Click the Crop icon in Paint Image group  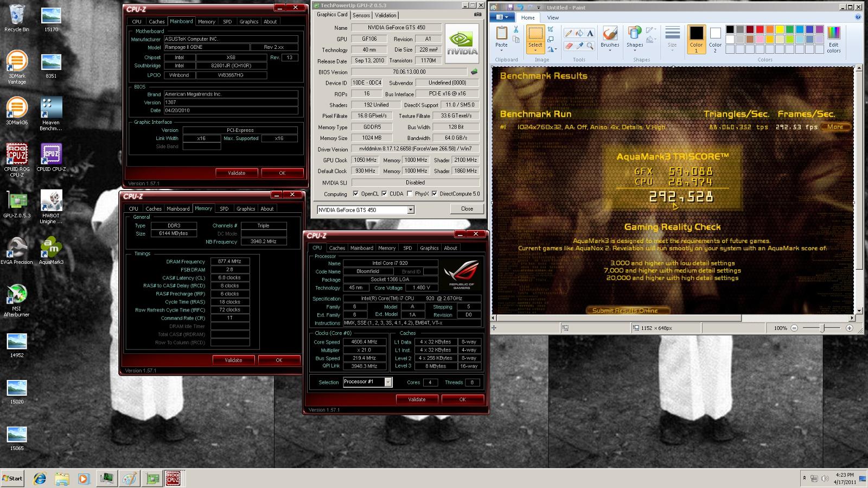[551, 29]
